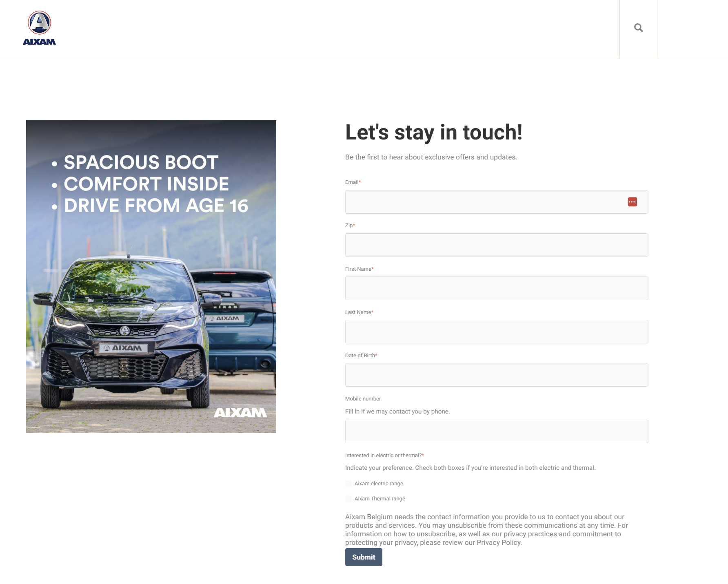Click the Aixam car promotional image
The image size is (728, 584).
[x=151, y=277]
